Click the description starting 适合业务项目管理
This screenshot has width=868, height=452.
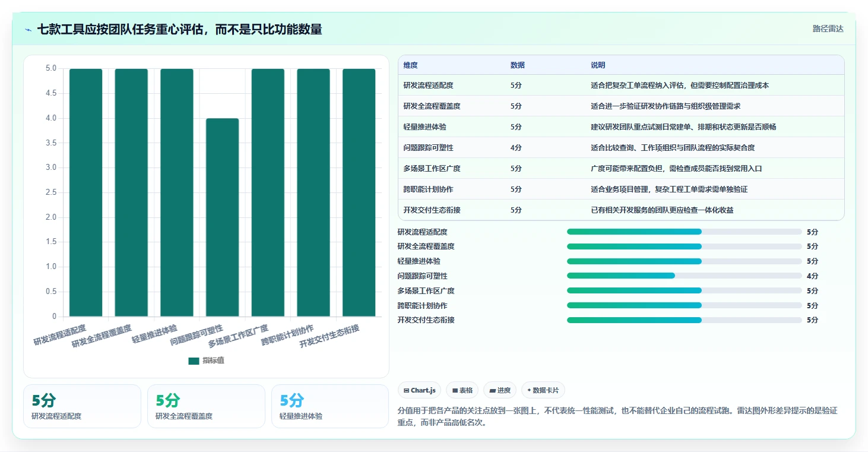(x=669, y=189)
